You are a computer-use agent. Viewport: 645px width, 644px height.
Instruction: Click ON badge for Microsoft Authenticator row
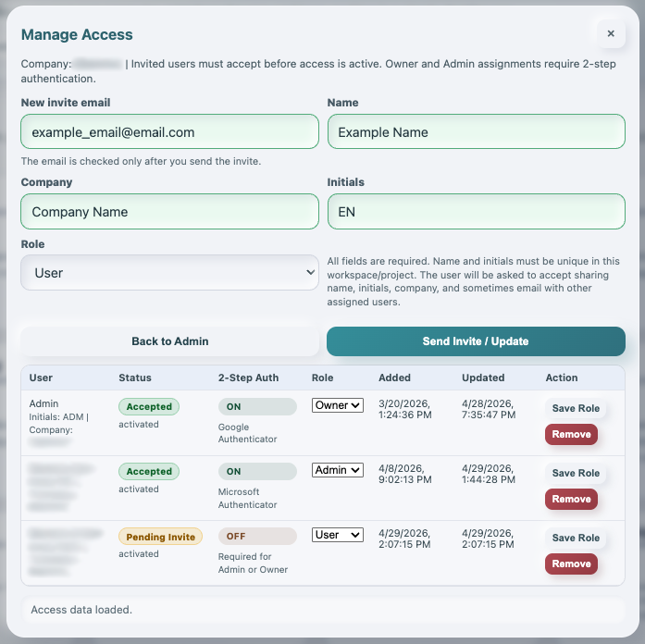pyautogui.click(x=257, y=471)
